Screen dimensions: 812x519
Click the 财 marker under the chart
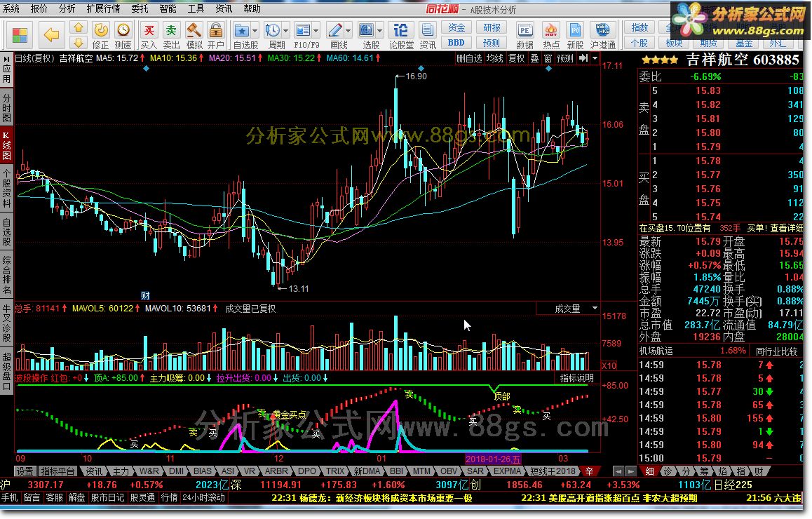click(146, 296)
